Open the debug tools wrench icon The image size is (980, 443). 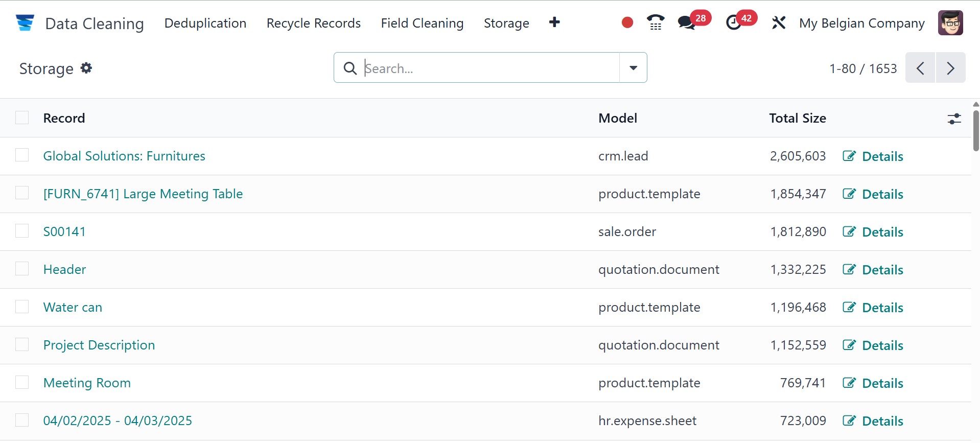(779, 23)
